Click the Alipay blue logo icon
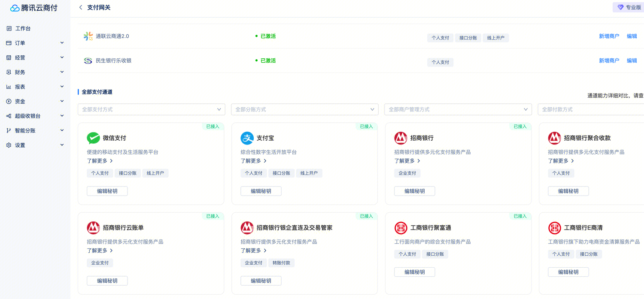This screenshot has width=644, height=299. pyautogui.click(x=247, y=138)
